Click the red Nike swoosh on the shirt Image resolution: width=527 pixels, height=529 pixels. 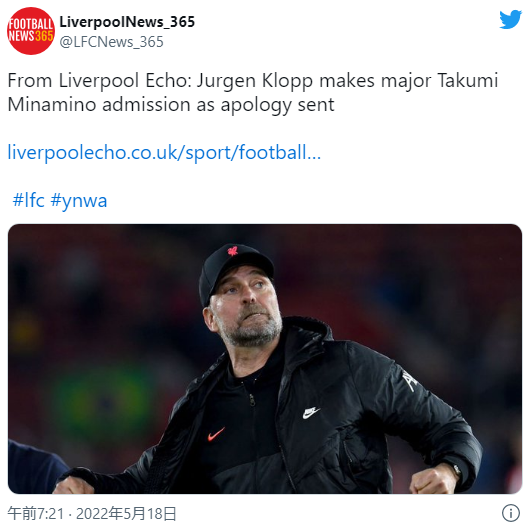coord(216,434)
